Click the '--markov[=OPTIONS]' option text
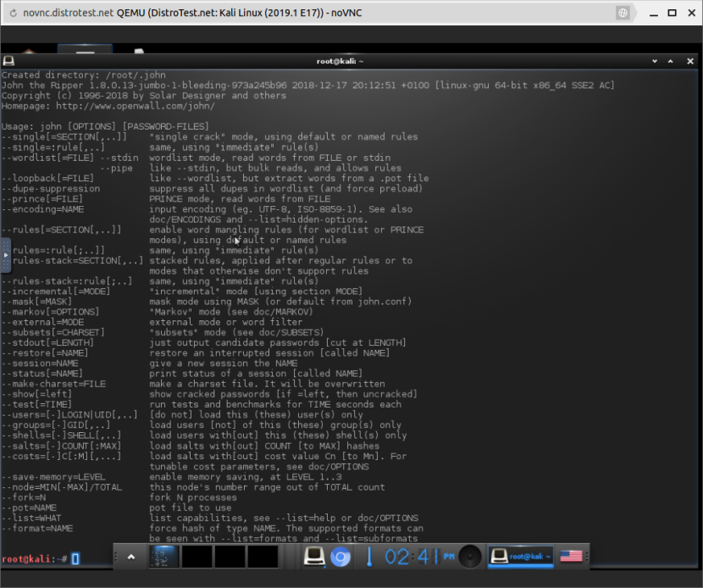The width and height of the screenshot is (703, 588). [x=50, y=311]
